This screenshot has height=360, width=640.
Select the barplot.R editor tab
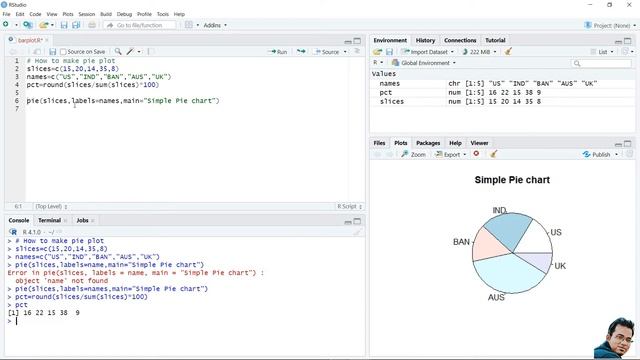[30, 40]
